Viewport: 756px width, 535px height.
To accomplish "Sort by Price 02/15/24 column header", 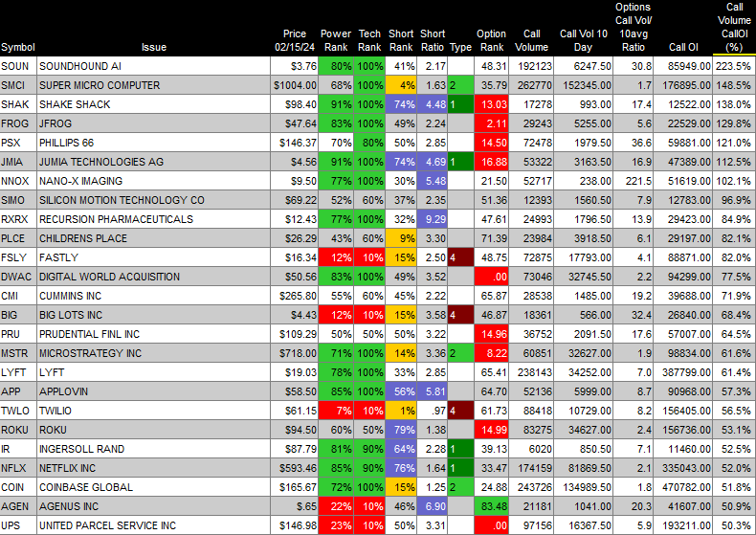I will pos(295,40).
